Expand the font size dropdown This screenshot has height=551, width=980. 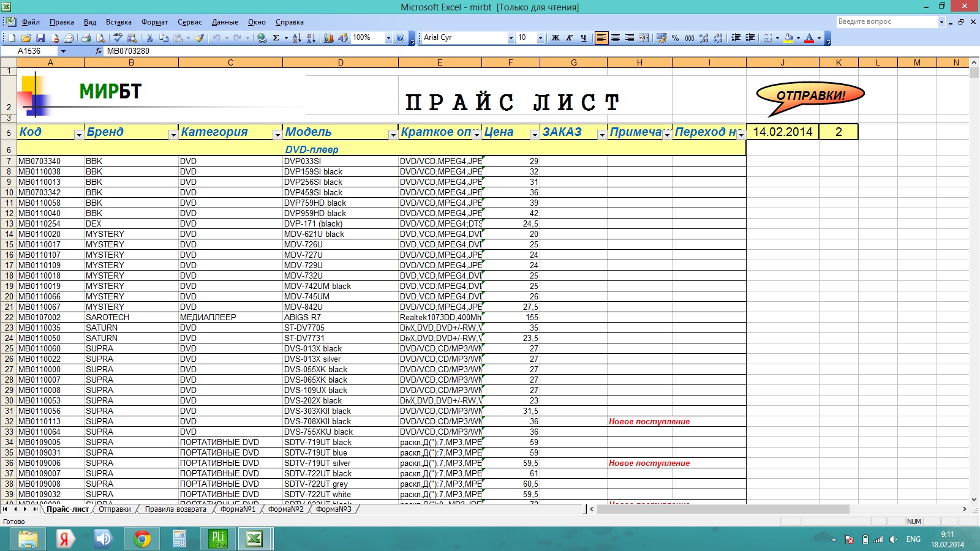(x=540, y=38)
